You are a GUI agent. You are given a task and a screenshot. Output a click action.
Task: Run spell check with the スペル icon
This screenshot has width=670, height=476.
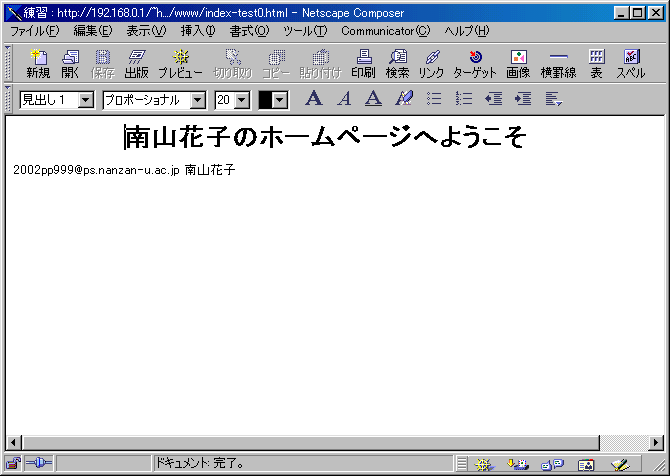point(631,64)
